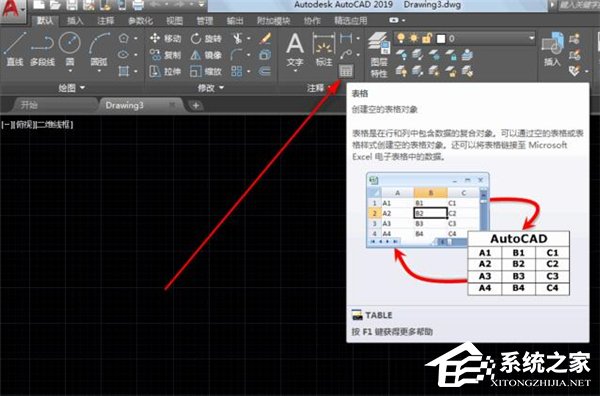600x396 pixels.
Task: Click the Plot printer icon
Action: [x=137, y=5]
